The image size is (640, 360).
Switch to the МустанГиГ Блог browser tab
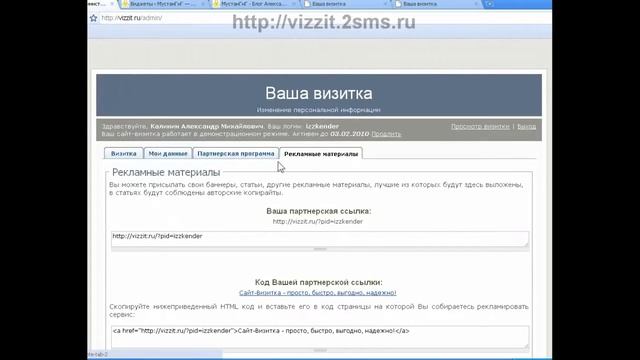click(254, 4)
